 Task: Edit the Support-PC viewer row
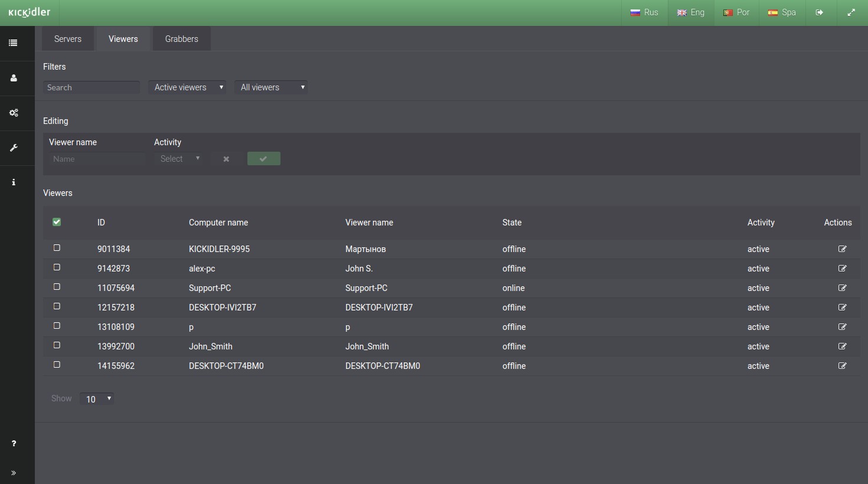point(842,288)
